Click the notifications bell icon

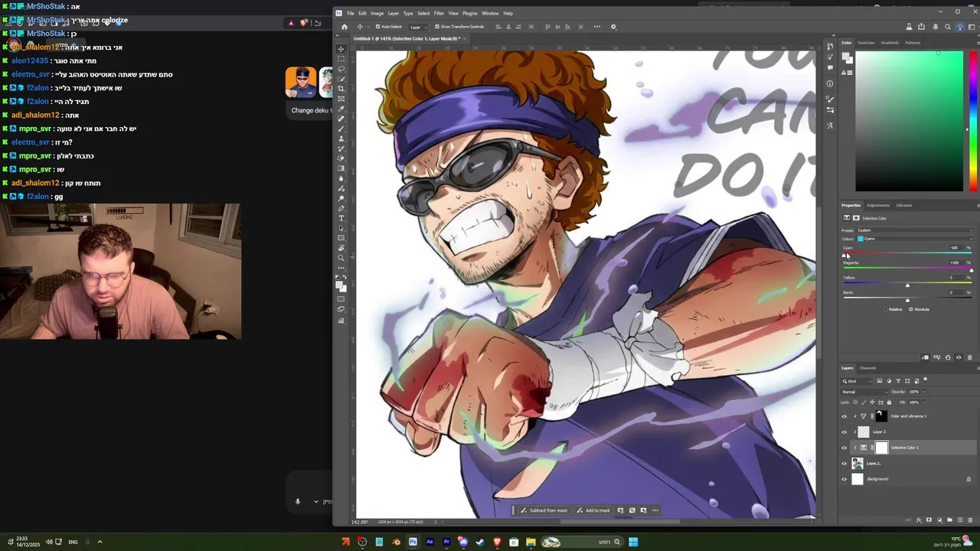point(936,27)
